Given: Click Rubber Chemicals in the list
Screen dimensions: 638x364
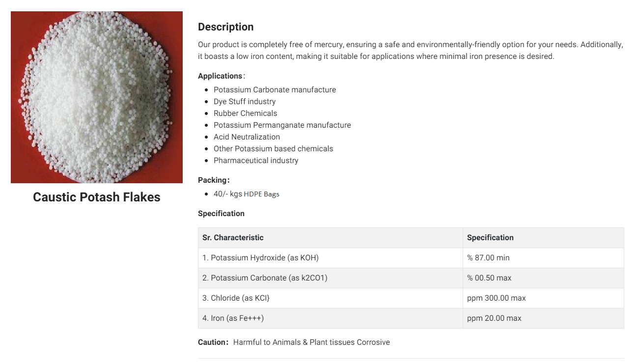Looking at the screenshot, I should click(x=246, y=113).
